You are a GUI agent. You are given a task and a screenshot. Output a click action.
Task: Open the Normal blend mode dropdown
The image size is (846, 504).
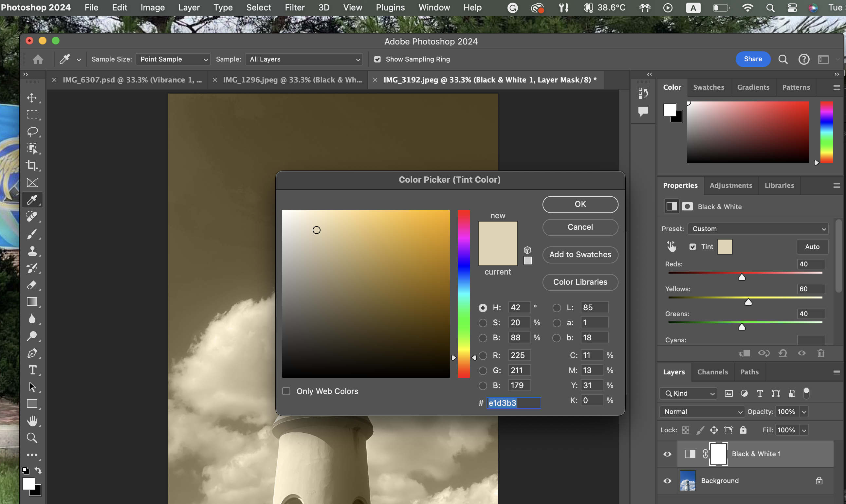coord(702,412)
